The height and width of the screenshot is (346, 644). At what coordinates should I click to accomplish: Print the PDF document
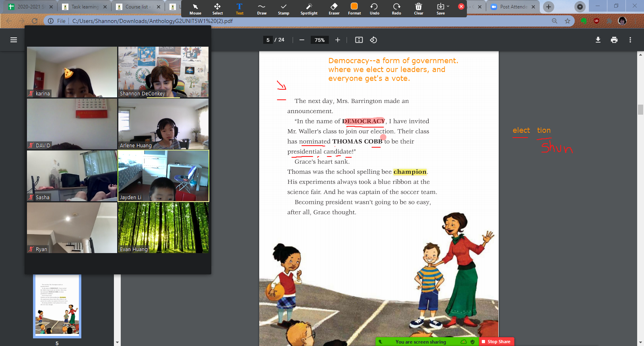coord(614,40)
